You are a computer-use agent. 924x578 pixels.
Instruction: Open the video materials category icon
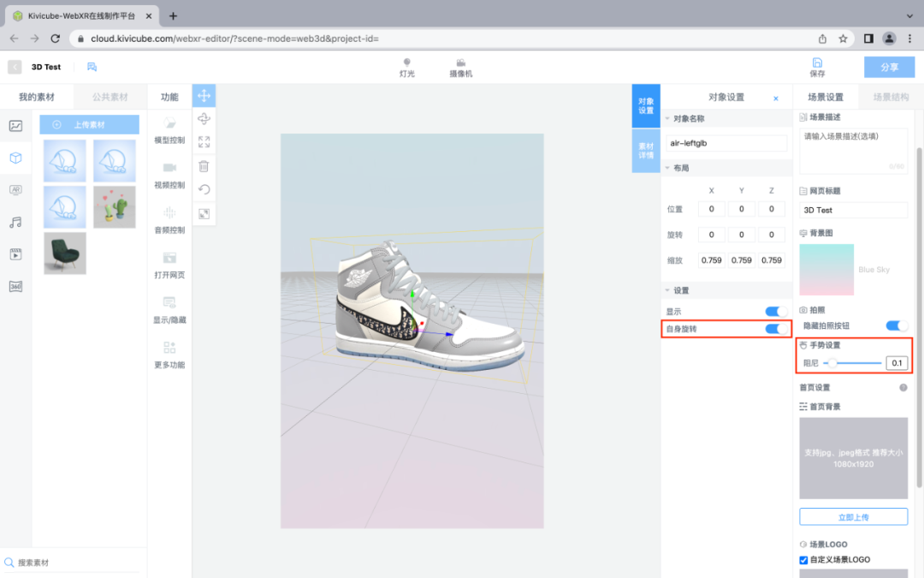click(16, 254)
